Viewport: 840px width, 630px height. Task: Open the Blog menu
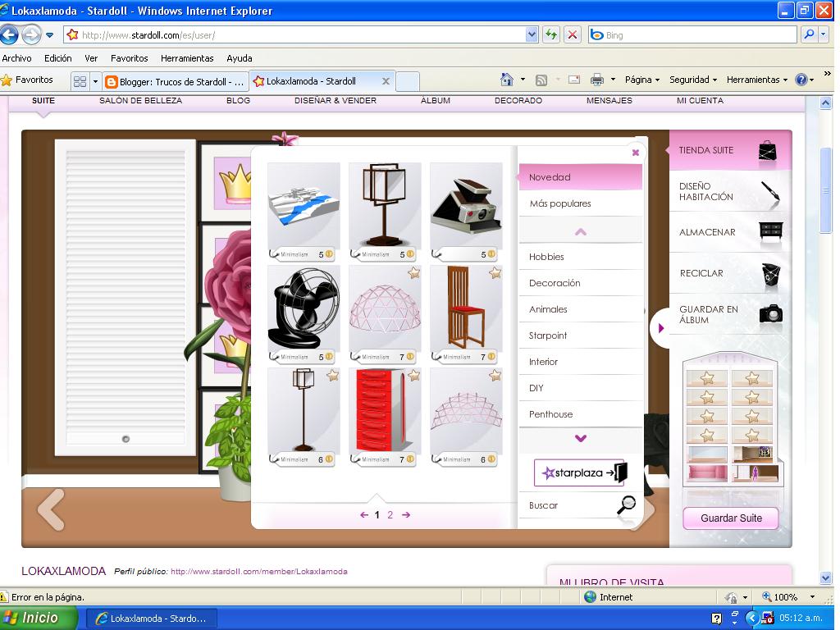coord(239,100)
